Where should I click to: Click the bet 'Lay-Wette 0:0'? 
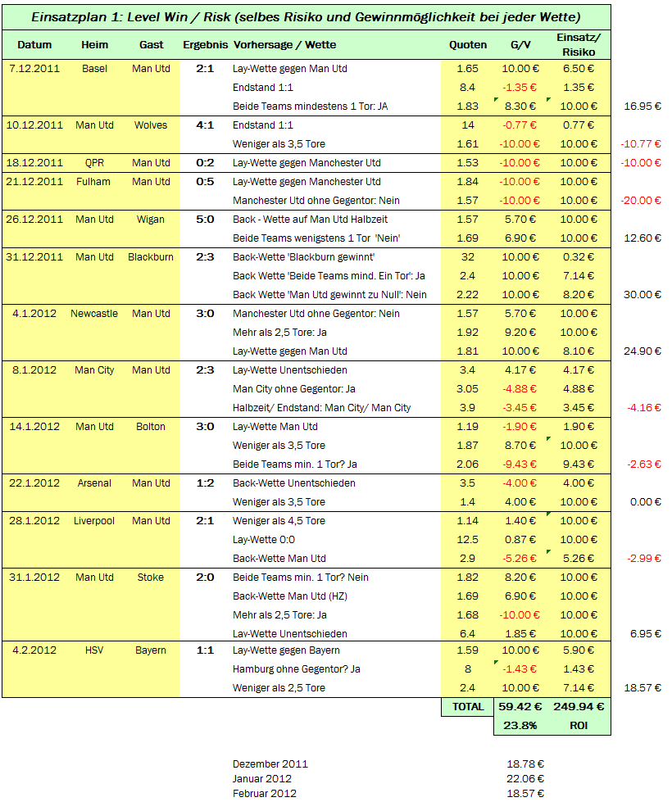264,540
